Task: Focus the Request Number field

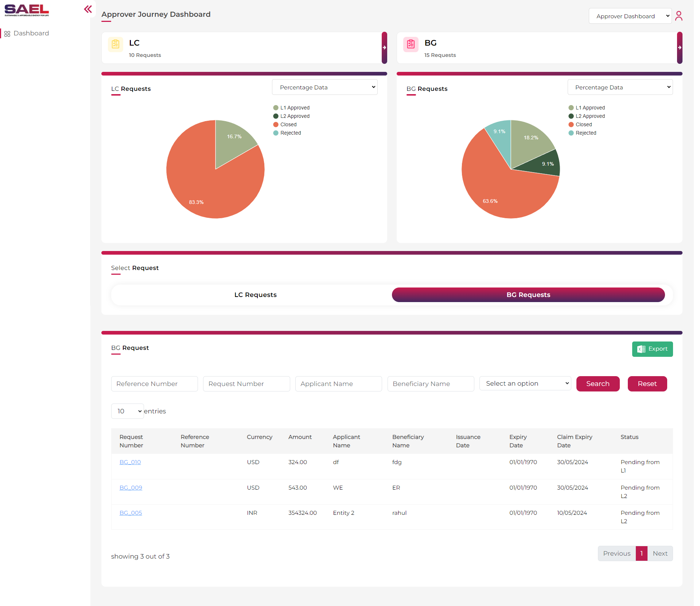Action: tap(246, 384)
